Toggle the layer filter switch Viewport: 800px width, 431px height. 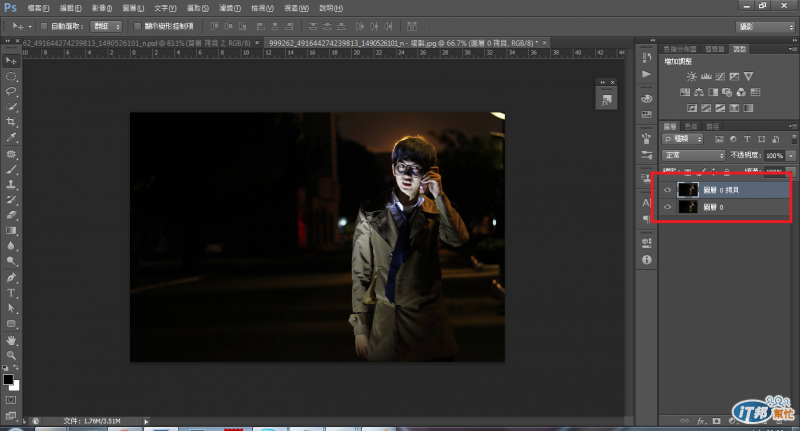tap(794, 139)
